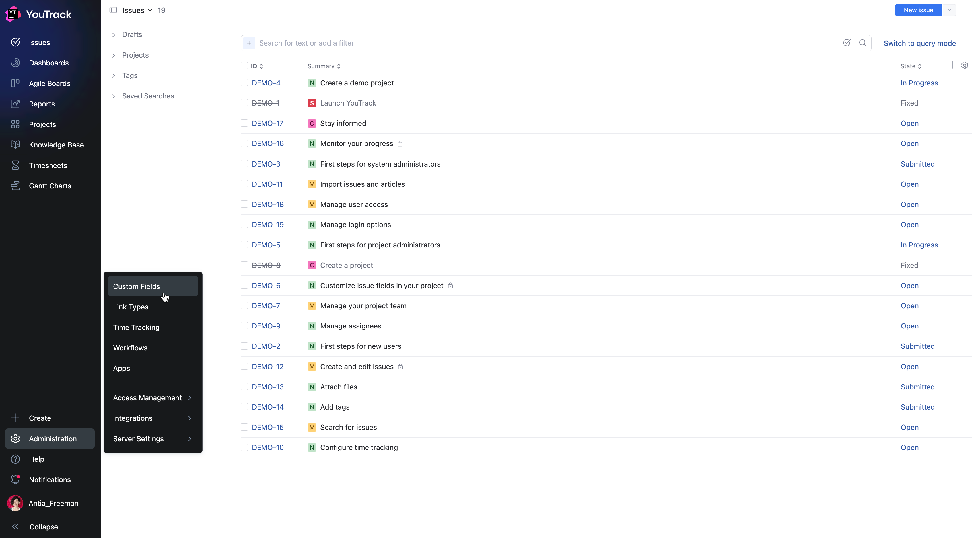This screenshot has height=538, width=980.
Task: Select the checkbox for issue DEMO-4
Action: (x=244, y=82)
